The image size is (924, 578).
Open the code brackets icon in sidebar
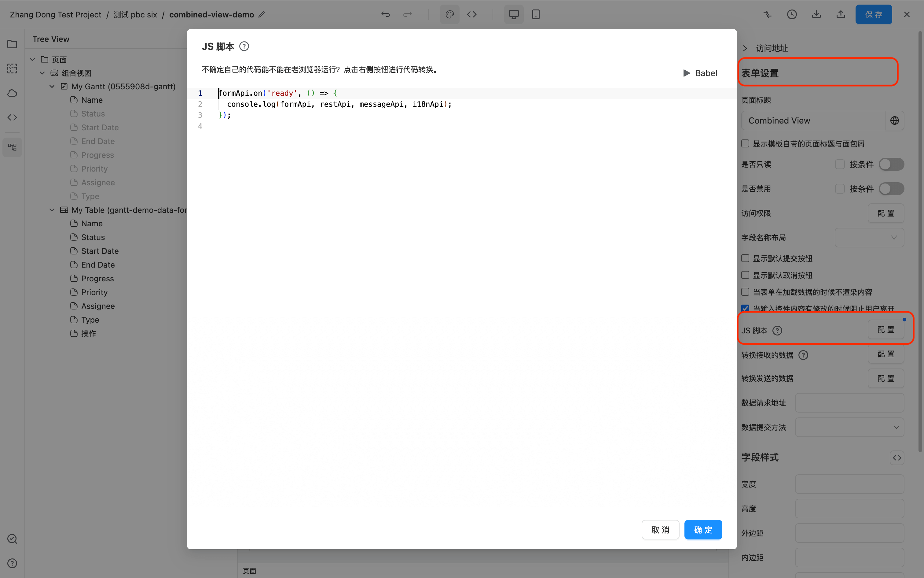pos(12,117)
